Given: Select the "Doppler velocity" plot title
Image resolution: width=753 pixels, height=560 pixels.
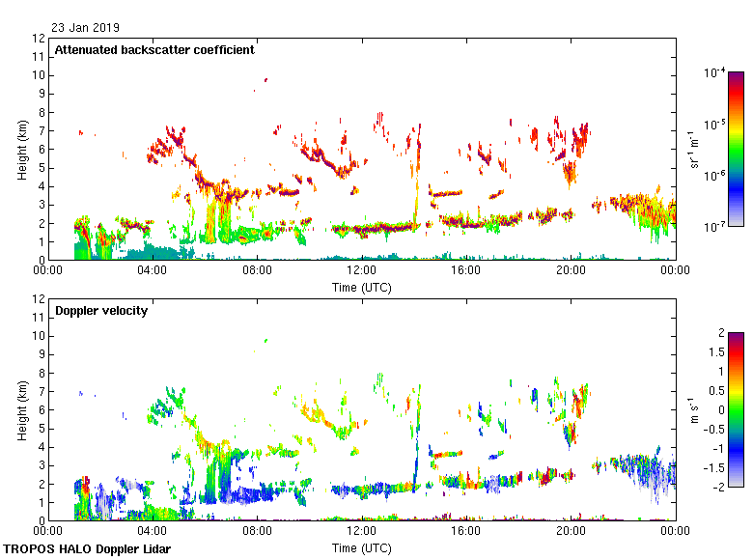Looking at the screenshot, I should (x=101, y=311).
